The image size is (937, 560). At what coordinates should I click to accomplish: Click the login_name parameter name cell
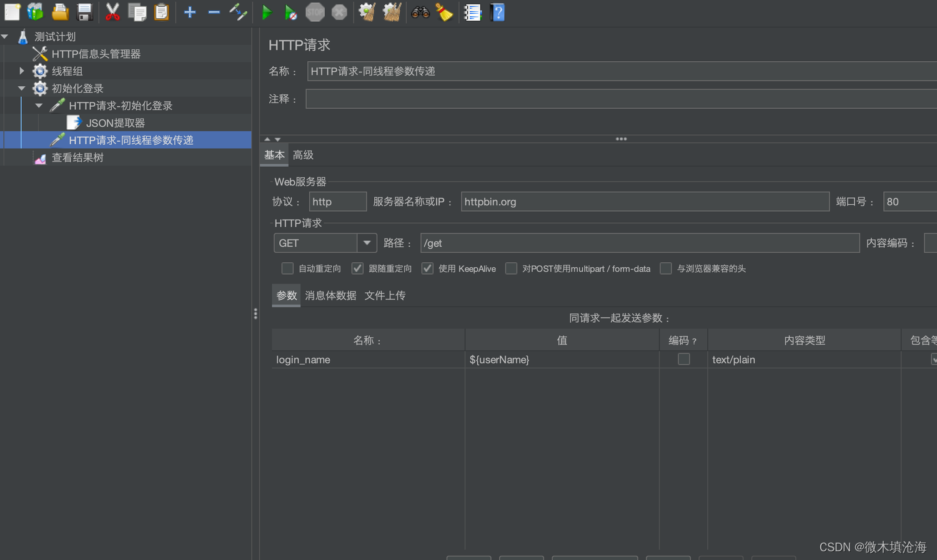click(369, 360)
